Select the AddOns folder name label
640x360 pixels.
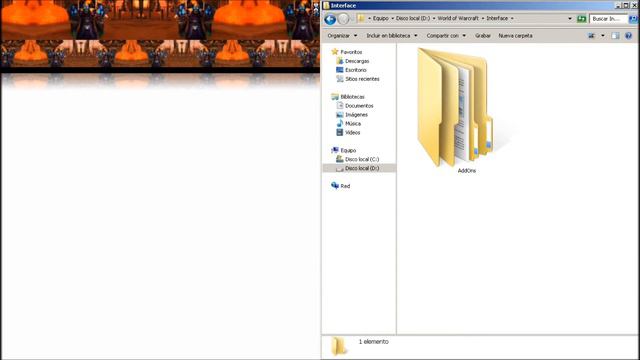[467, 171]
